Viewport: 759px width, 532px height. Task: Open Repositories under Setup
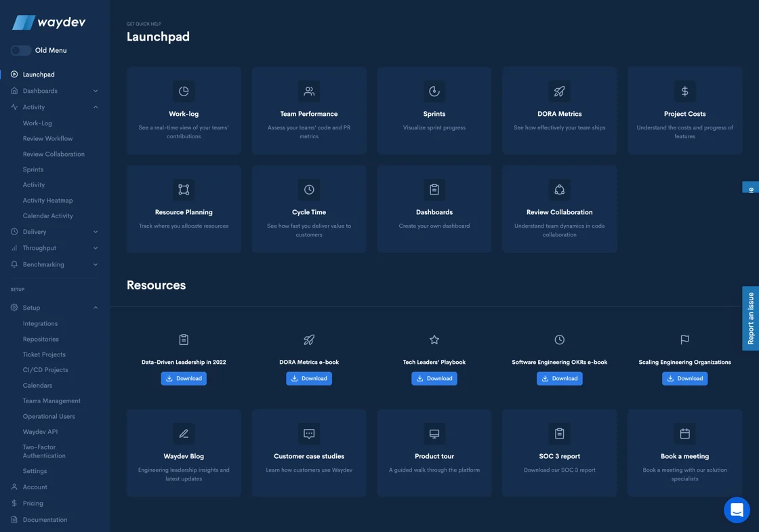click(x=41, y=339)
